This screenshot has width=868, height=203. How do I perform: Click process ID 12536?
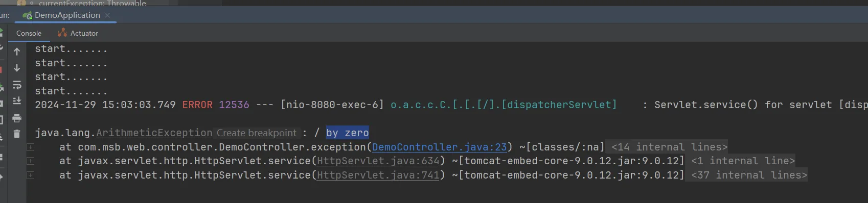pyautogui.click(x=234, y=105)
